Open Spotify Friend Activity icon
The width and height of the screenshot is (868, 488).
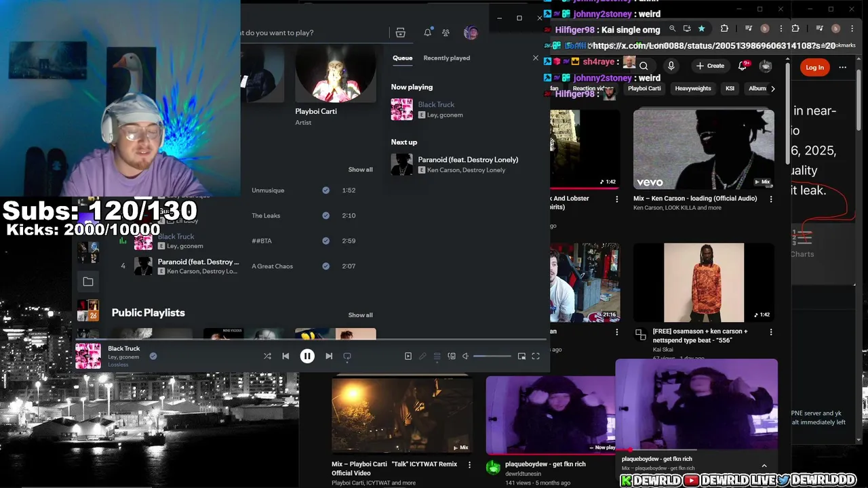tap(446, 33)
